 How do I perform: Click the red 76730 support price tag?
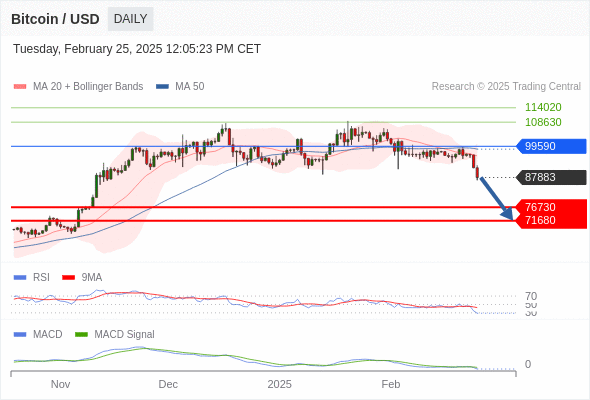[552, 207]
